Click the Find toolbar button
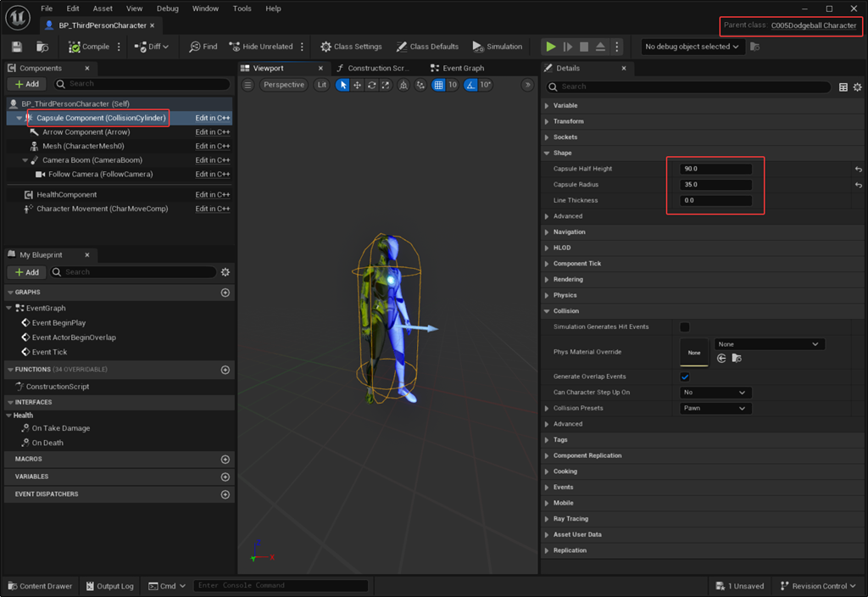The height and width of the screenshot is (597, 868). click(x=203, y=47)
